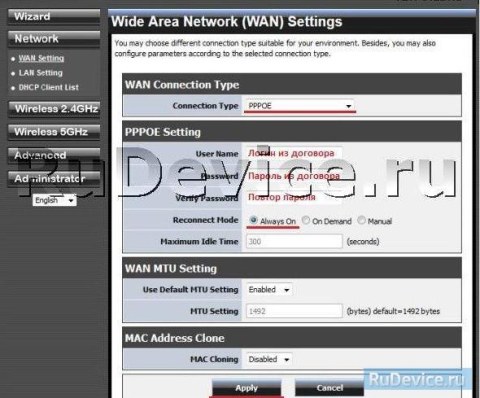Open Use Default MTU Setting dropdown
Screen dimensions: 480x398
pos(269,290)
